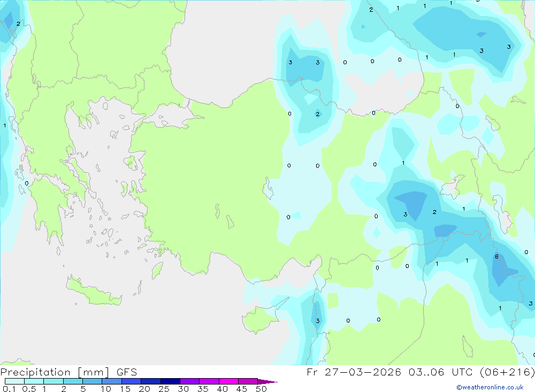Click the '25' legend scale label
535x392 pixels.
coord(164,389)
